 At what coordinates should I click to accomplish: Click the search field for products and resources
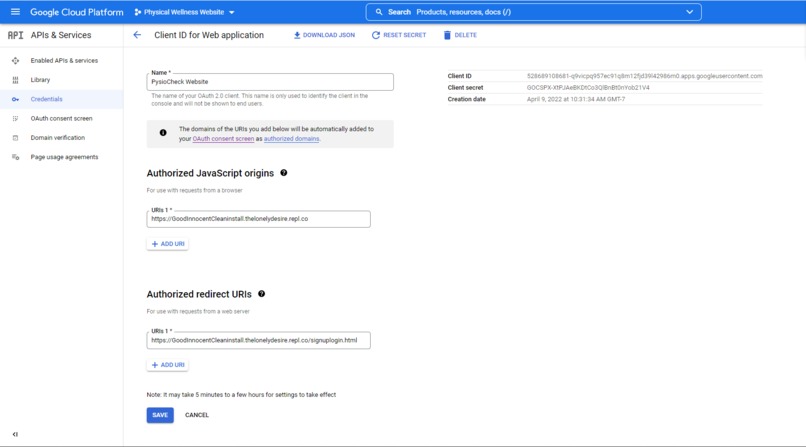(x=533, y=12)
